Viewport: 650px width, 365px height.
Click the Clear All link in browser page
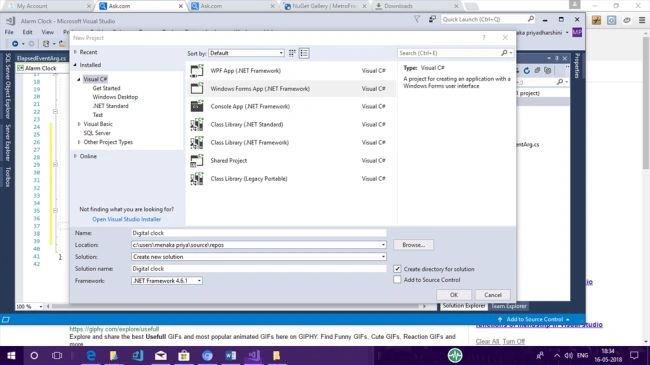tap(487, 341)
